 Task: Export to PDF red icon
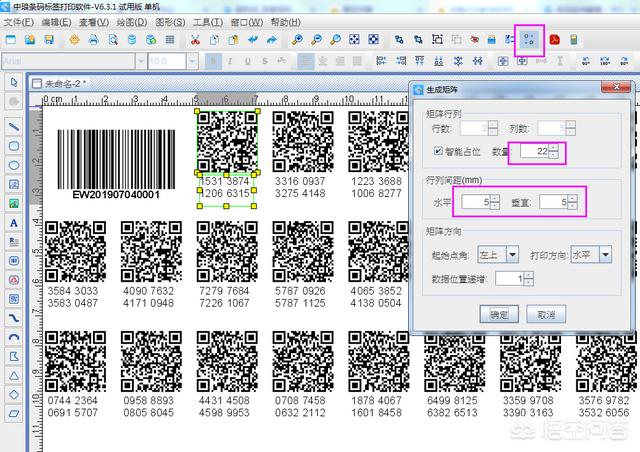[554, 40]
